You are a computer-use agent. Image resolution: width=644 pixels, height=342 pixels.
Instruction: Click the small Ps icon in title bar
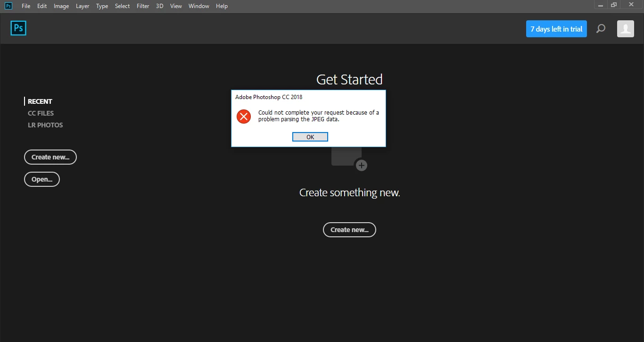point(8,6)
